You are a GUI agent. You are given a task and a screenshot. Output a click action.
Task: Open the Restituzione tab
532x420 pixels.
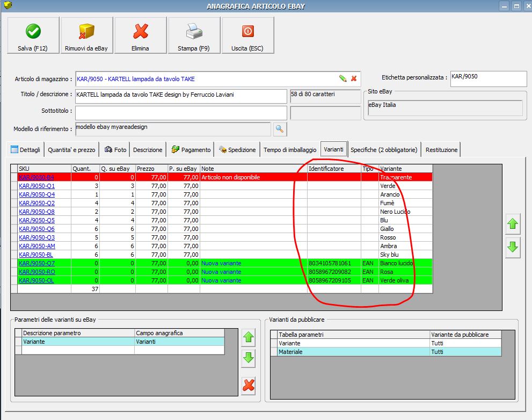pyautogui.click(x=441, y=150)
